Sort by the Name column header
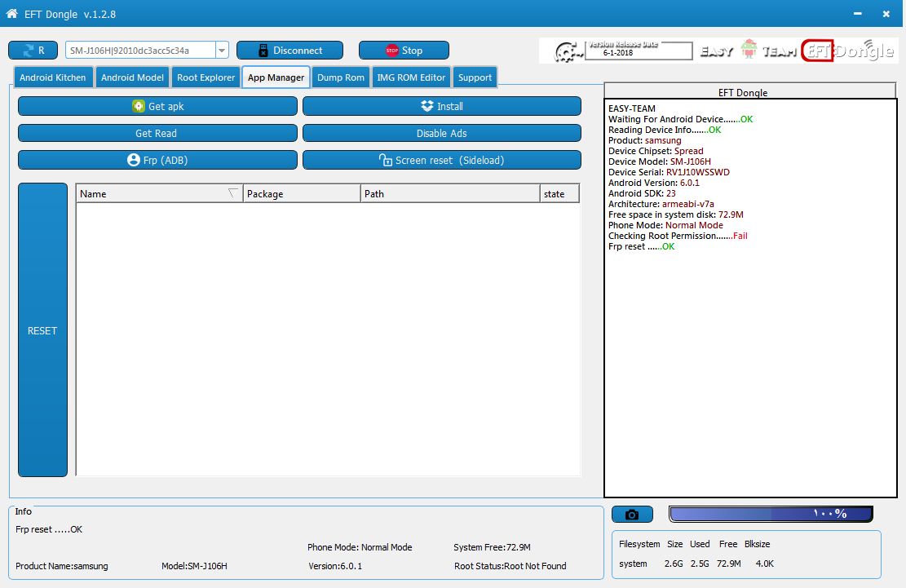 tap(160, 194)
